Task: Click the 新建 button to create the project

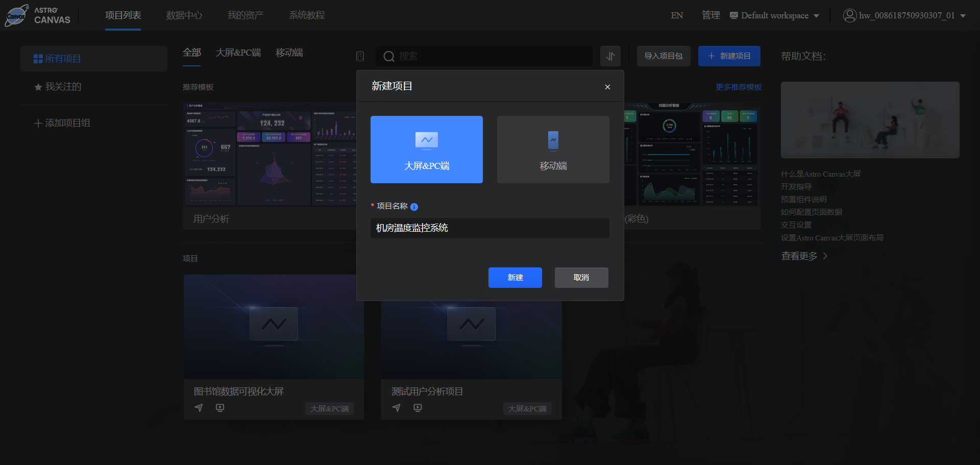Action: click(x=515, y=277)
